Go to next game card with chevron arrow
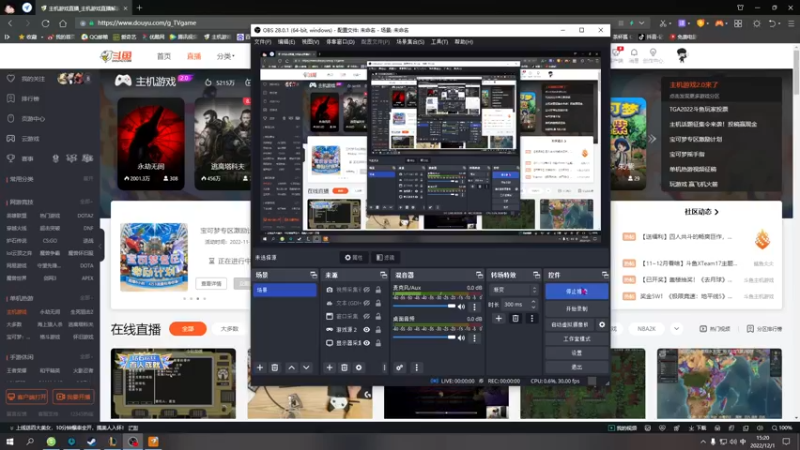This screenshot has height=450, width=800. [x=652, y=139]
